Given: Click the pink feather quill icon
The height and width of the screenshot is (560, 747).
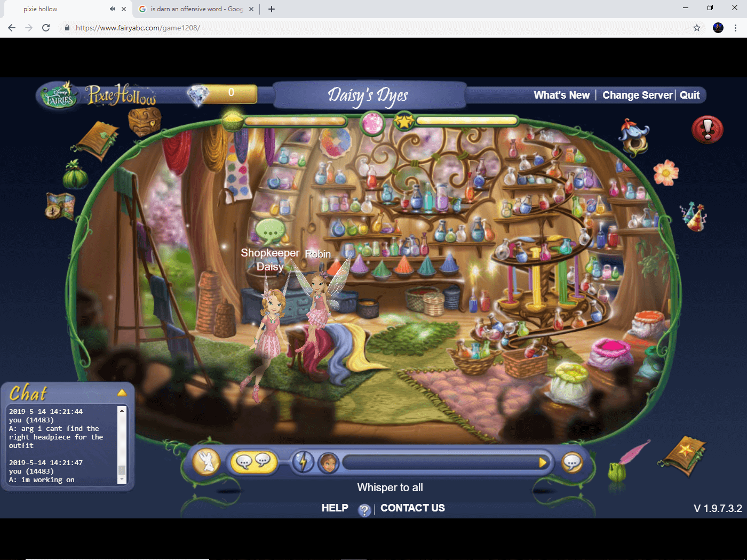Looking at the screenshot, I should pos(636,451).
